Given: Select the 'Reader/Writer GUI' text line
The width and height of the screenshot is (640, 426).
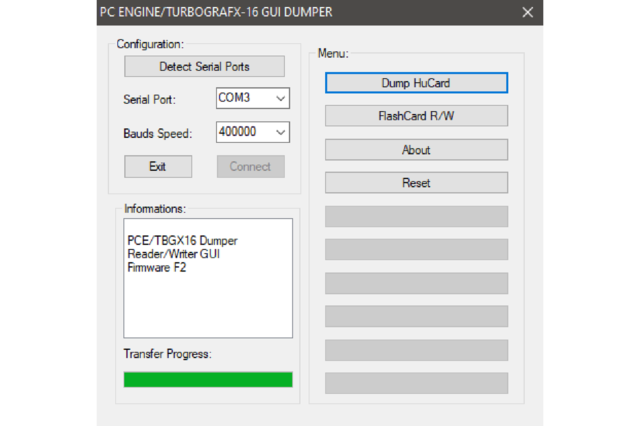Looking at the screenshot, I should point(173,254).
